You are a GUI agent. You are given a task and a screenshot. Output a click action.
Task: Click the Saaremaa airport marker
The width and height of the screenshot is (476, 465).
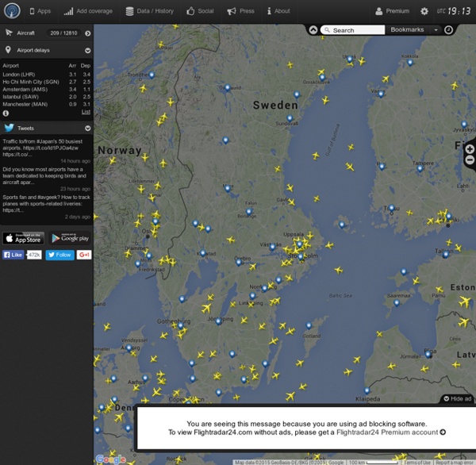[x=396, y=302]
